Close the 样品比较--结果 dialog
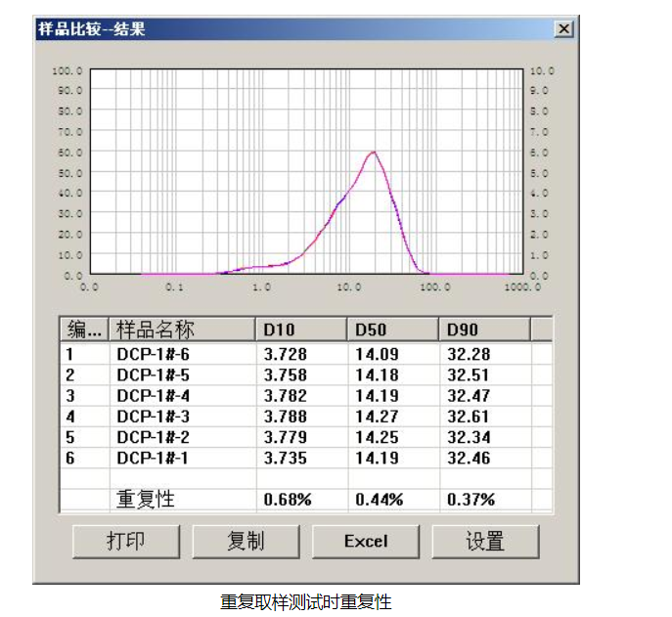The width and height of the screenshot is (672, 617). click(x=563, y=29)
